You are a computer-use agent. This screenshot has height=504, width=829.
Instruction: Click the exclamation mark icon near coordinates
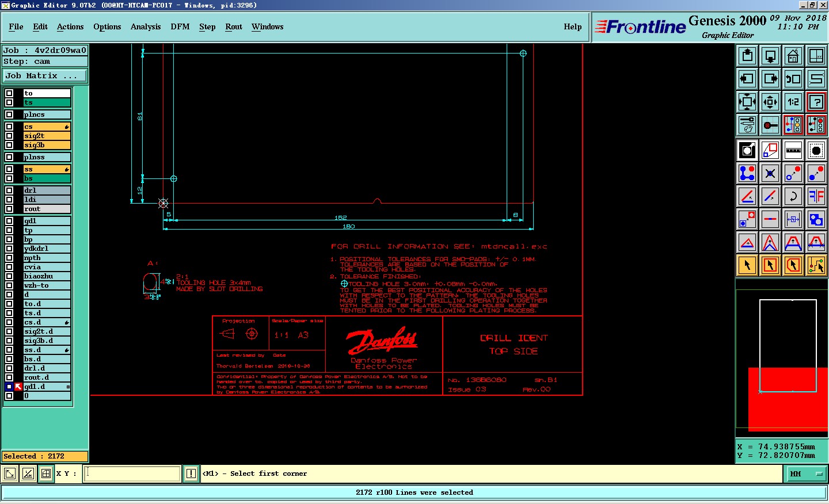point(191,474)
